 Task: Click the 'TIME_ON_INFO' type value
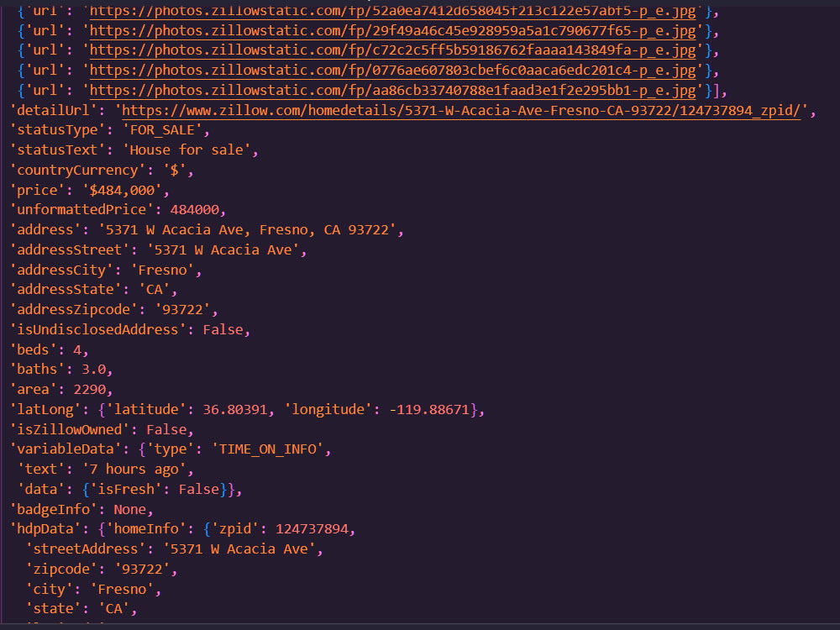pyautogui.click(x=268, y=449)
